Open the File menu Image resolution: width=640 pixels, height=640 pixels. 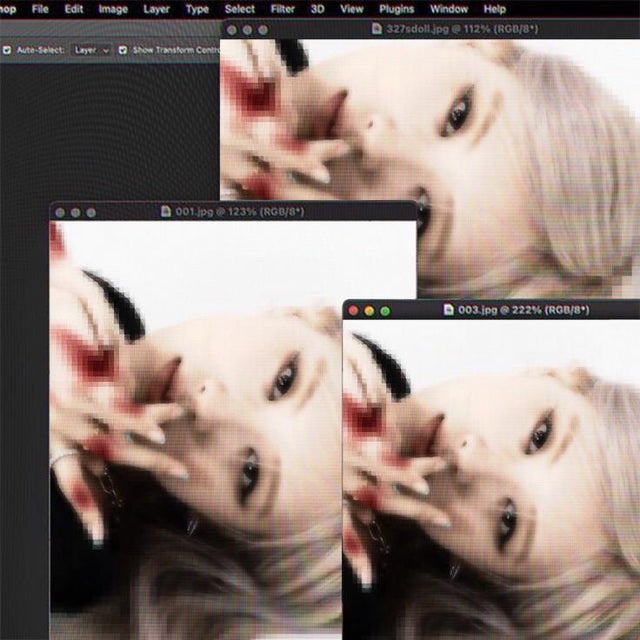40,9
